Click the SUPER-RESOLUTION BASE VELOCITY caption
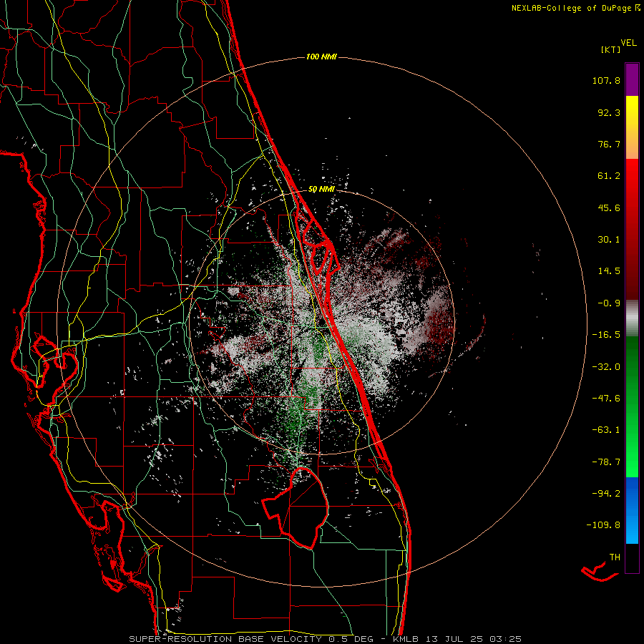The image size is (644, 644). (x=225, y=639)
